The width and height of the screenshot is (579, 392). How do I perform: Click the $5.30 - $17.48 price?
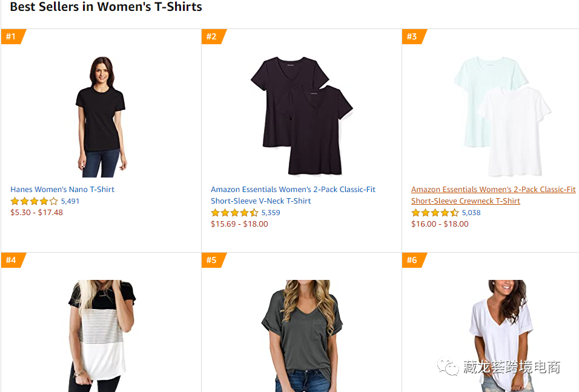(x=36, y=213)
